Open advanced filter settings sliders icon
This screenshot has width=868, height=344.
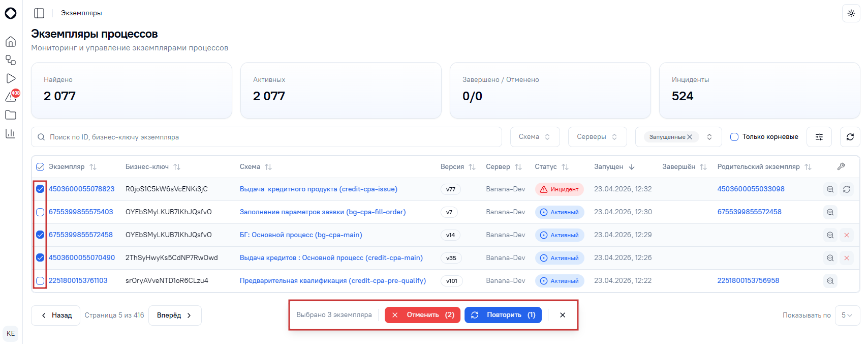pyautogui.click(x=819, y=137)
